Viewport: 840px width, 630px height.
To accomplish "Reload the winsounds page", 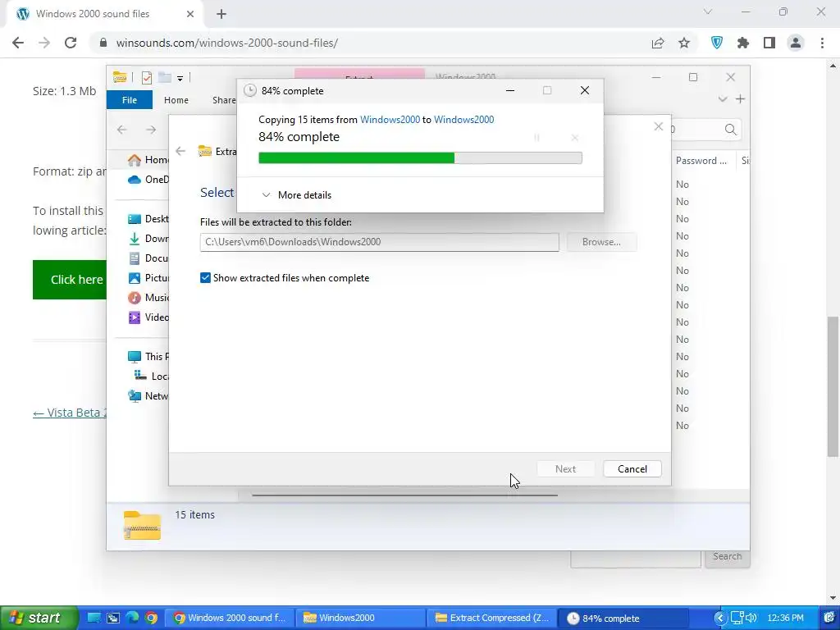I will coord(71,43).
